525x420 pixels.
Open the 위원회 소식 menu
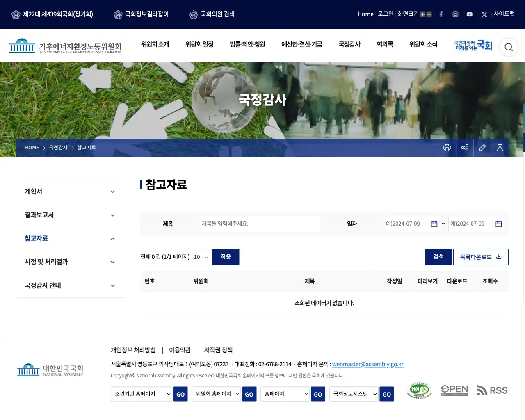[423, 44]
